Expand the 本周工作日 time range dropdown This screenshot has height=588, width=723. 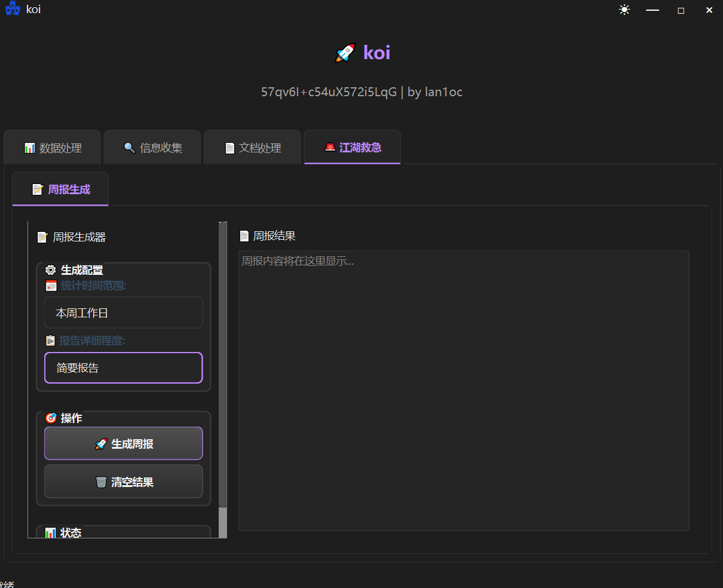[124, 313]
